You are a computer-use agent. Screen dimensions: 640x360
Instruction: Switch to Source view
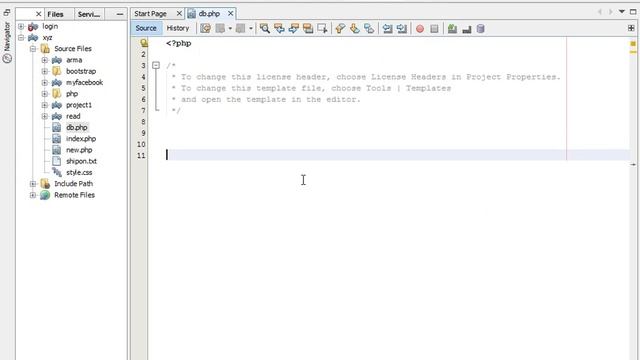point(146,28)
